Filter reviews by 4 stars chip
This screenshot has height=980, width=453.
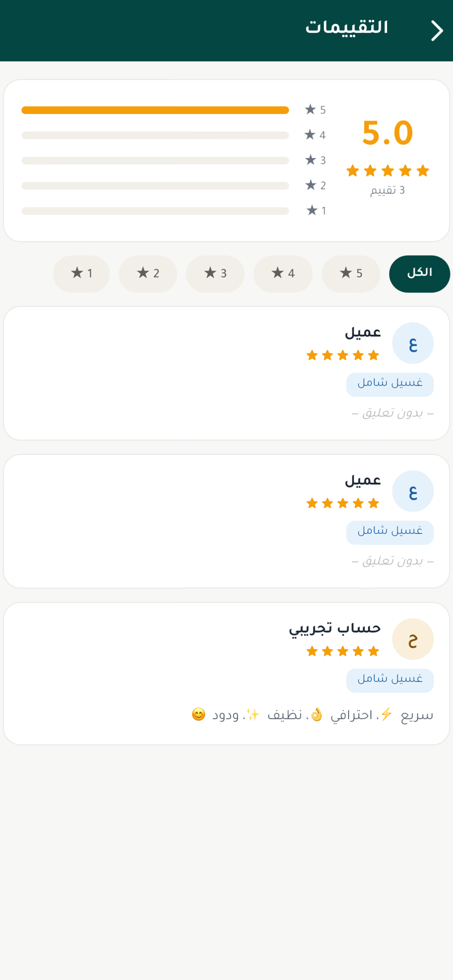coord(283,273)
